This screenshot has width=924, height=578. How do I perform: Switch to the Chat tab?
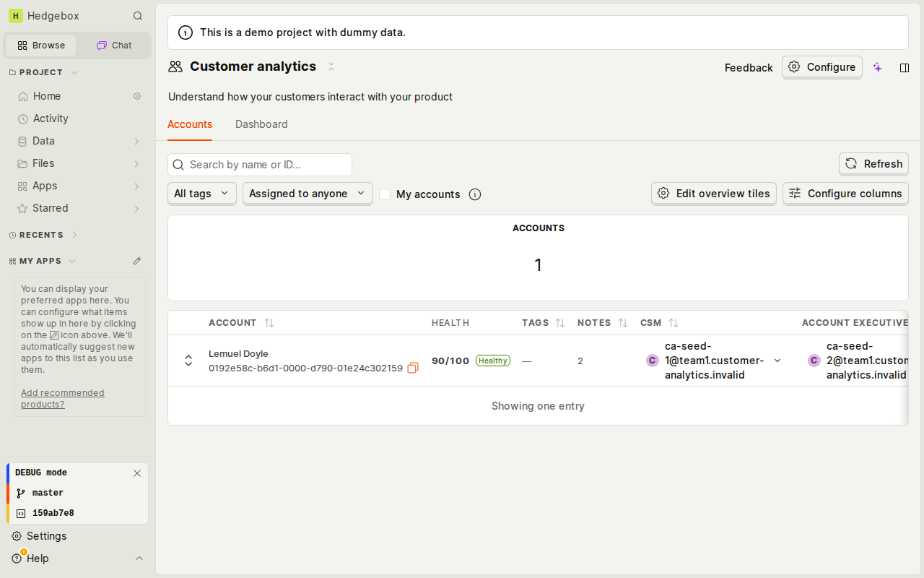click(114, 46)
